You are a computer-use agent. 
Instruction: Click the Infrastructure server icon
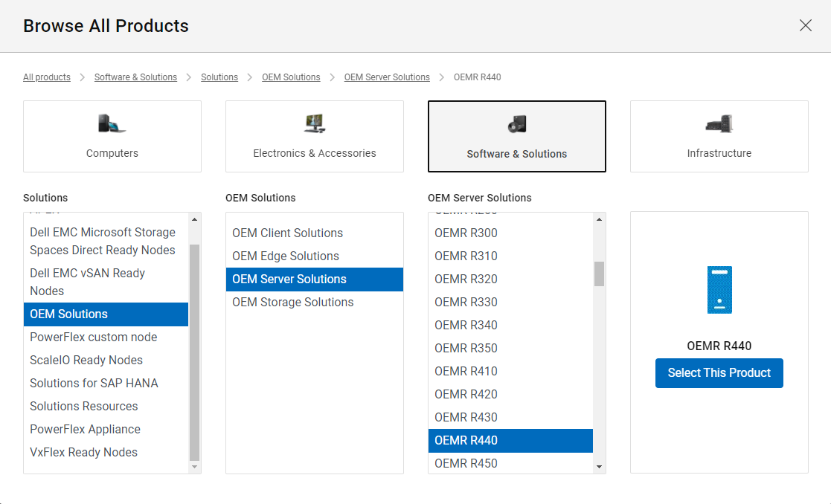[x=719, y=123]
